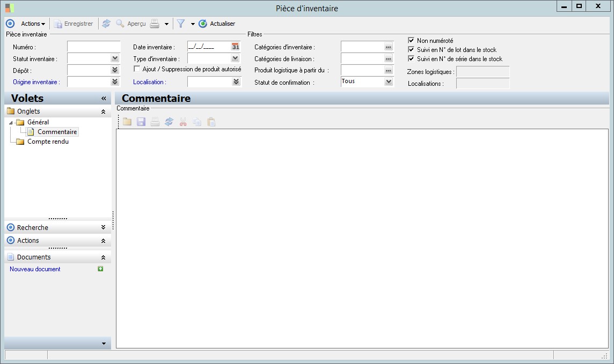614x364 pixels.
Task: Click the cut scissors icon
Action: click(x=183, y=122)
